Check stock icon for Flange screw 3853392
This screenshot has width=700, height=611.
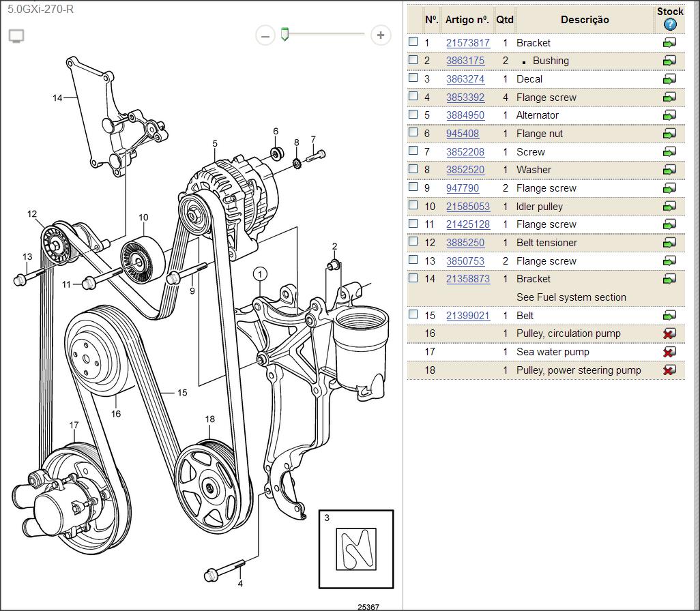point(669,97)
